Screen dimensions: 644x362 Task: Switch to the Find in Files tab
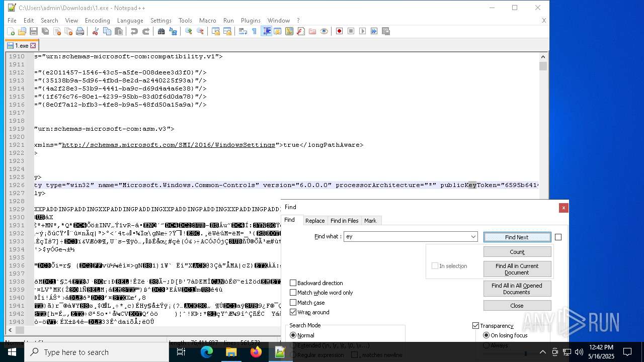click(x=345, y=221)
